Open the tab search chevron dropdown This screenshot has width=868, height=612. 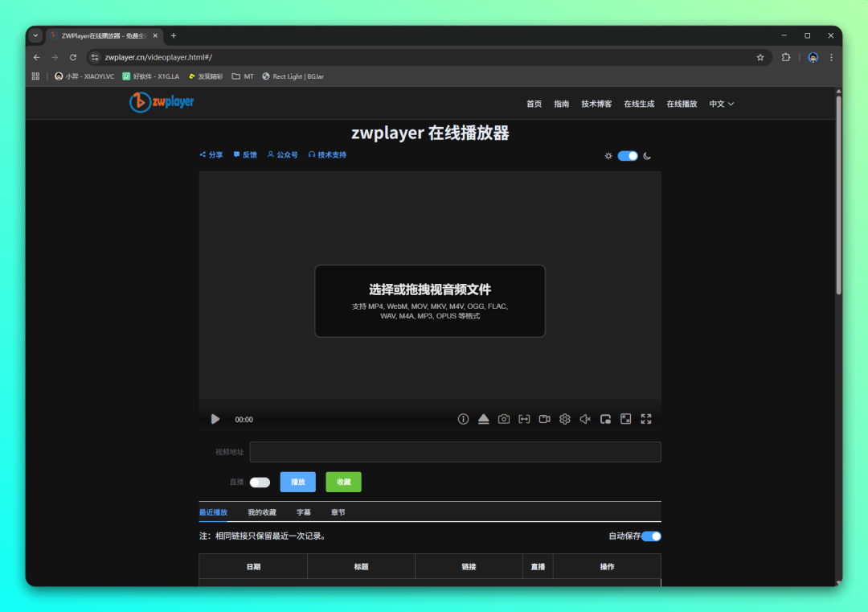pos(35,35)
